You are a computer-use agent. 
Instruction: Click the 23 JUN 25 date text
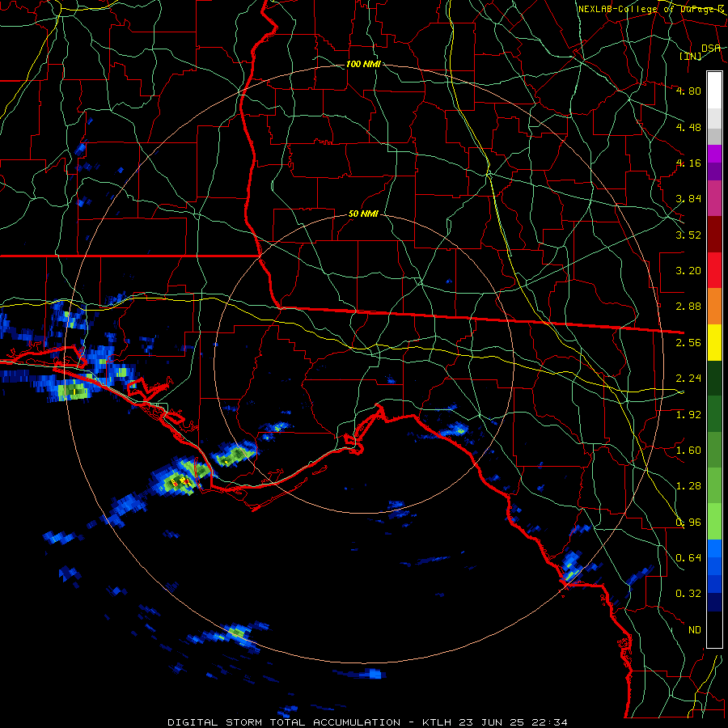click(x=492, y=722)
